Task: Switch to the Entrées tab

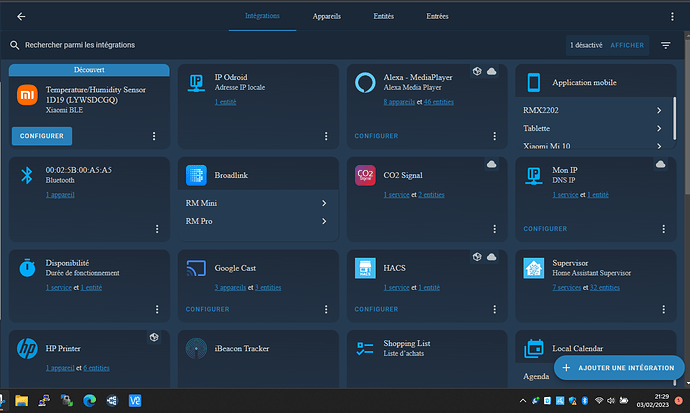Action: pos(437,16)
